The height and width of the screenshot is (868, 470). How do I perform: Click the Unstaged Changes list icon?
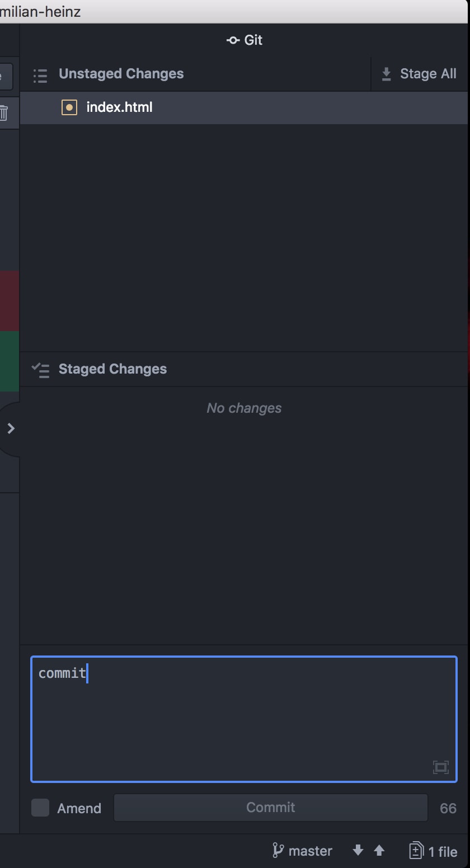[40, 75]
